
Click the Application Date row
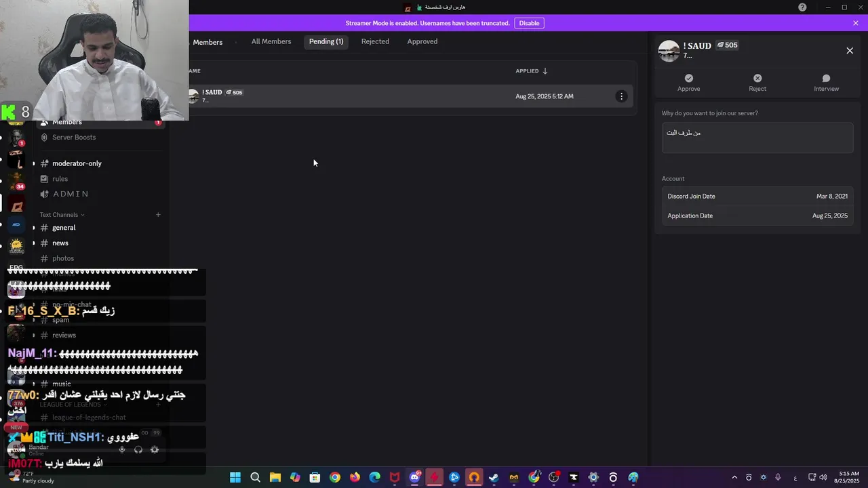(x=757, y=216)
